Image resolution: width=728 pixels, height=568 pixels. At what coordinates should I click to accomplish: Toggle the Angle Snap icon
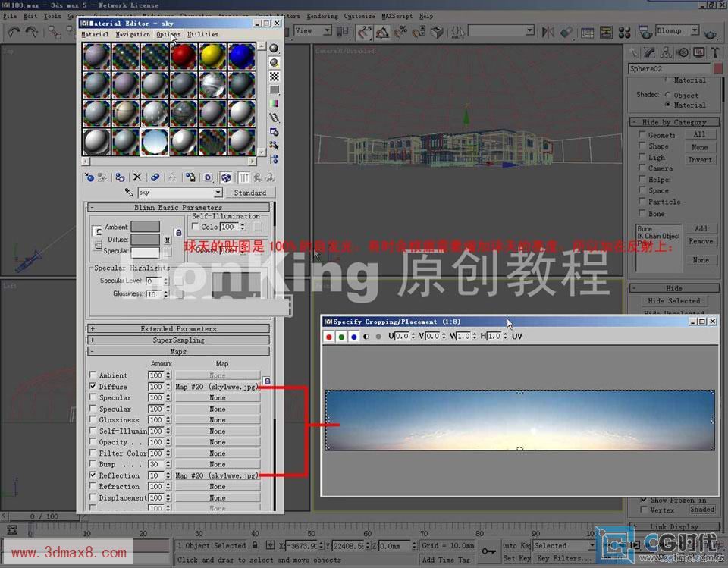point(382,32)
